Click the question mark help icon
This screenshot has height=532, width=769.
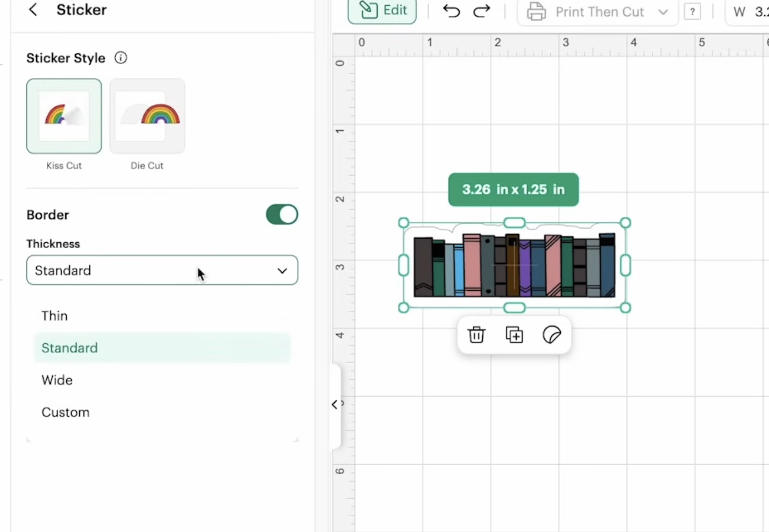[x=692, y=12]
